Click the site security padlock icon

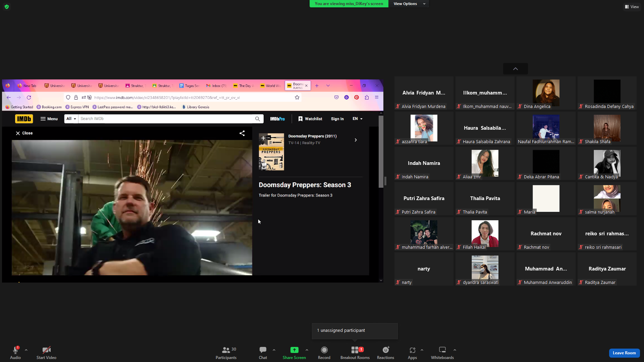coord(76,98)
